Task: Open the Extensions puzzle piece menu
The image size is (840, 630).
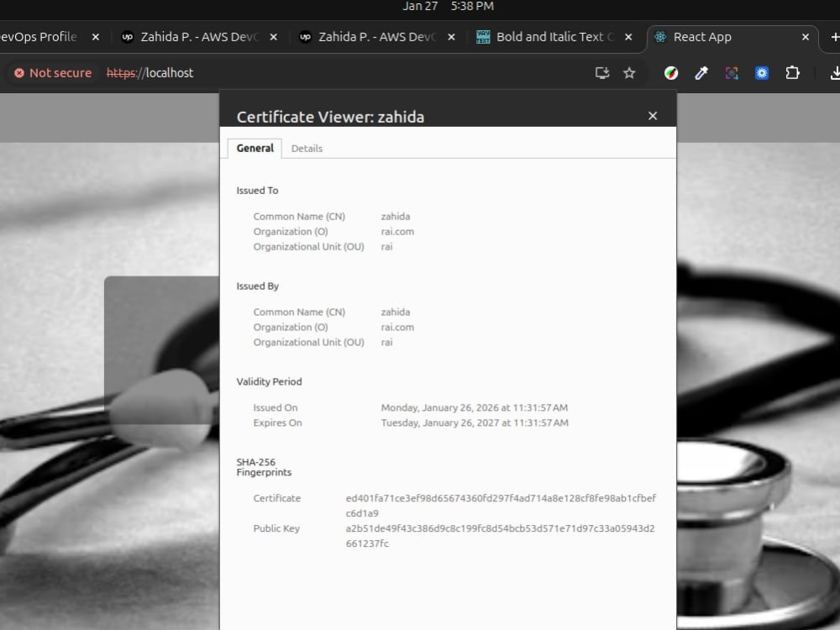Action: tap(792, 73)
